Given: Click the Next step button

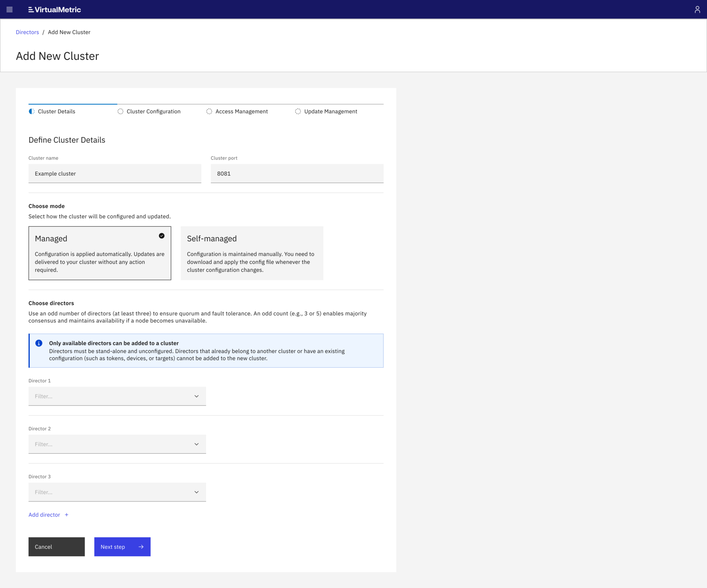Looking at the screenshot, I should click(x=122, y=547).
